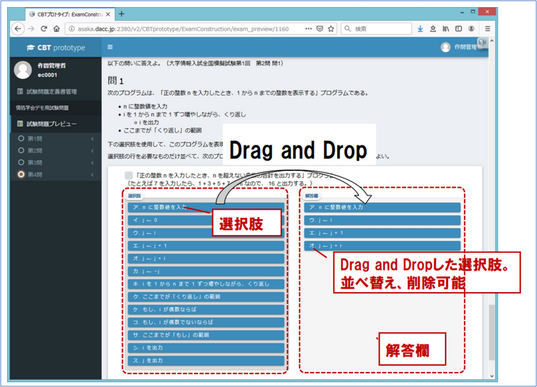The width and height of the screenshot is (537, 387).
Task: Click answer item オ in the answer column
Action: pos(382,246)
